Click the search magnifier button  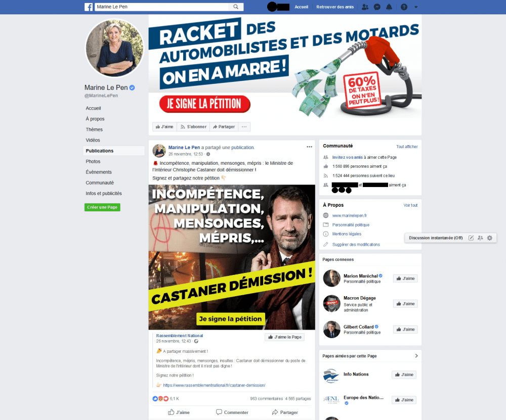[236, 7]
